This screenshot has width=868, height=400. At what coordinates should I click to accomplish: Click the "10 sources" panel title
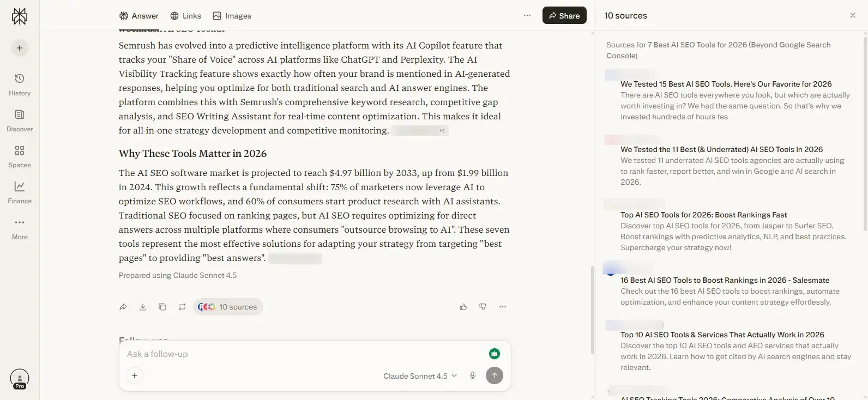tap(625, 16)
